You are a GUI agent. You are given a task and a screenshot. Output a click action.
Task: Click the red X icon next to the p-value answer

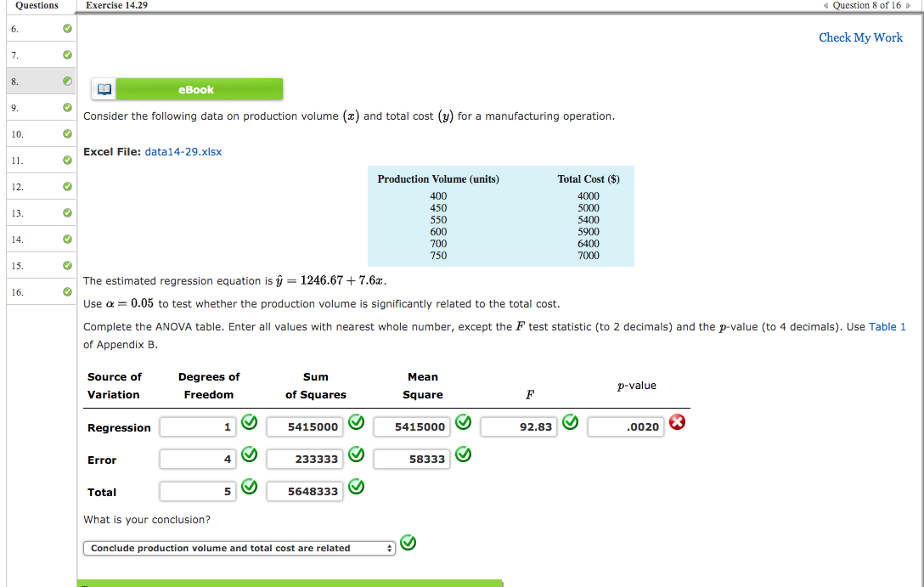pyautogui.click(x=679, y=421)
